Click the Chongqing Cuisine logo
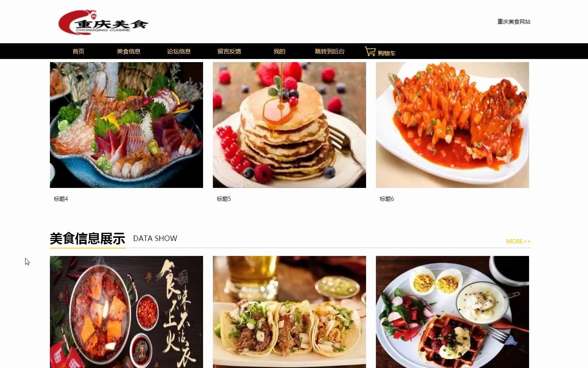The image size is (588, 368). 103,22
